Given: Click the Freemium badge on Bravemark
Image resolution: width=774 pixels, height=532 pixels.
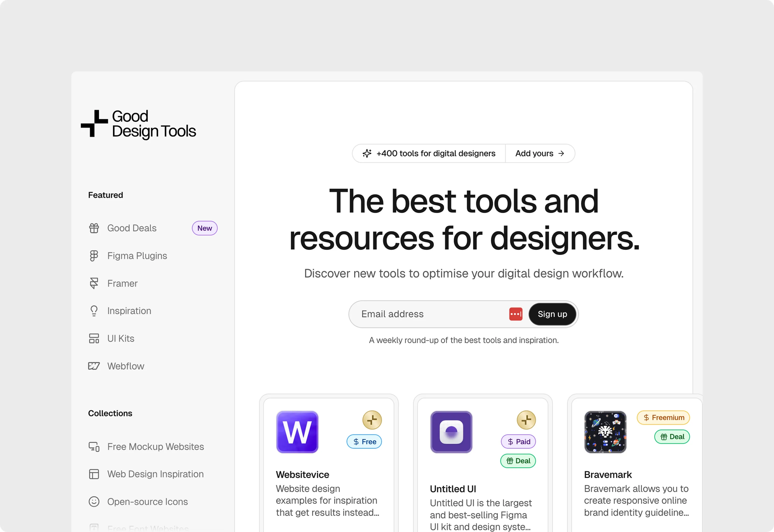Looking at the screenshot, I should pos(663,417).
